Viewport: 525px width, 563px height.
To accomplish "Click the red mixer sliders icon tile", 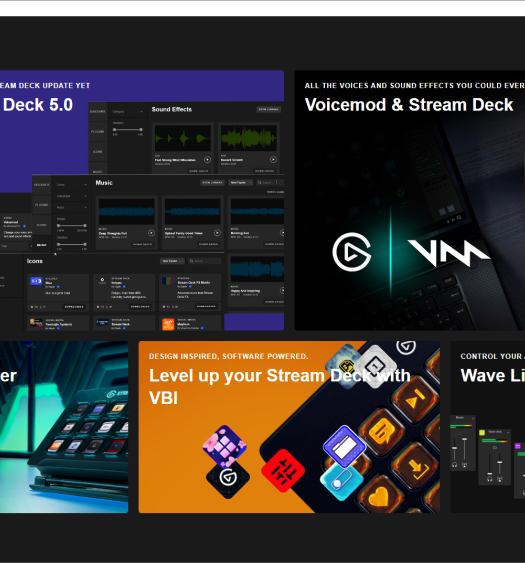I will coord(283,471).
